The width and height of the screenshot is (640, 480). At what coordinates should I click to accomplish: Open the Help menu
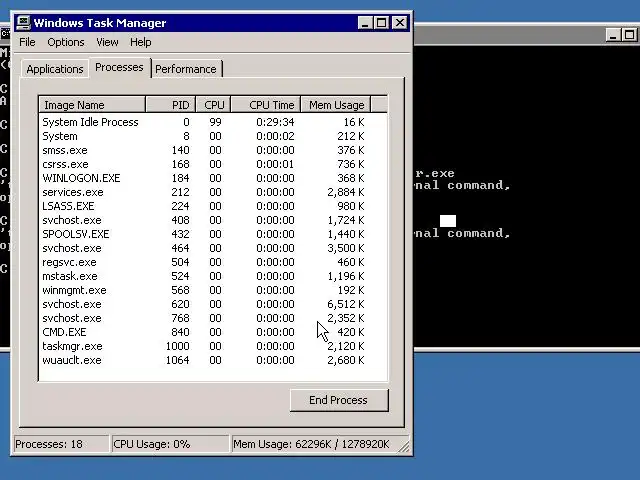141,42
